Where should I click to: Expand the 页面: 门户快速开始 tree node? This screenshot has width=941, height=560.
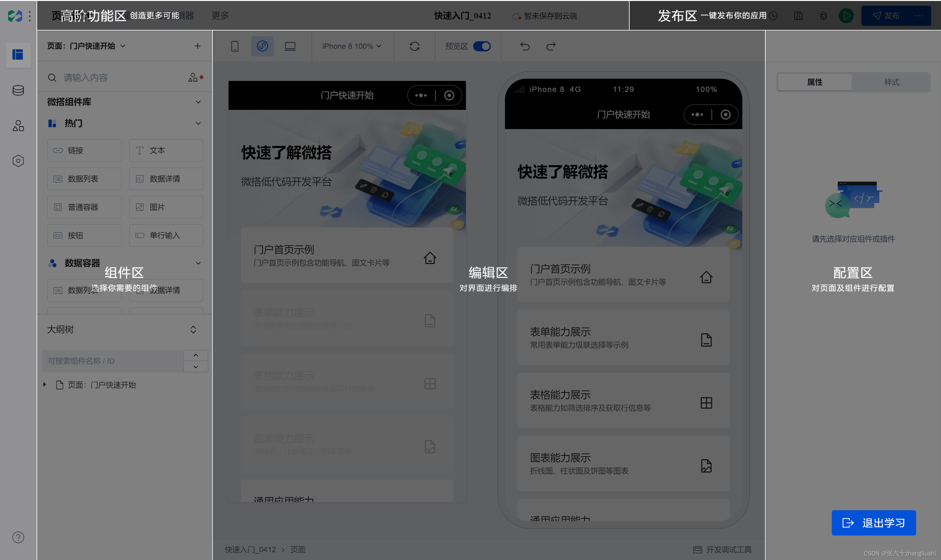coord(44,385)
